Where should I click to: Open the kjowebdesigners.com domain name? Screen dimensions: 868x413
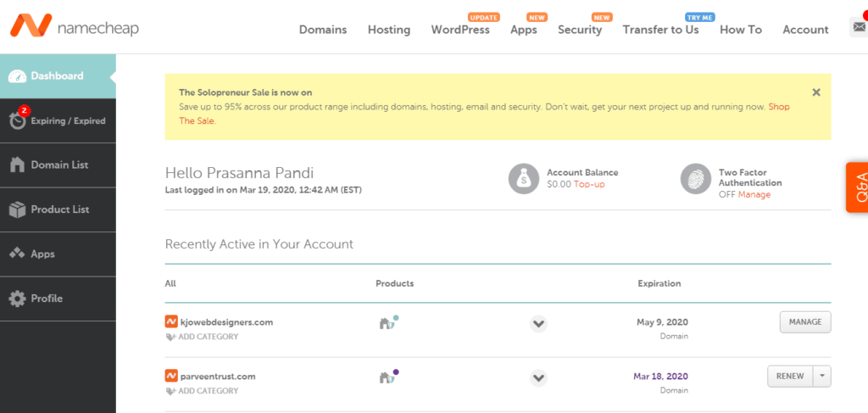[226, 322]
